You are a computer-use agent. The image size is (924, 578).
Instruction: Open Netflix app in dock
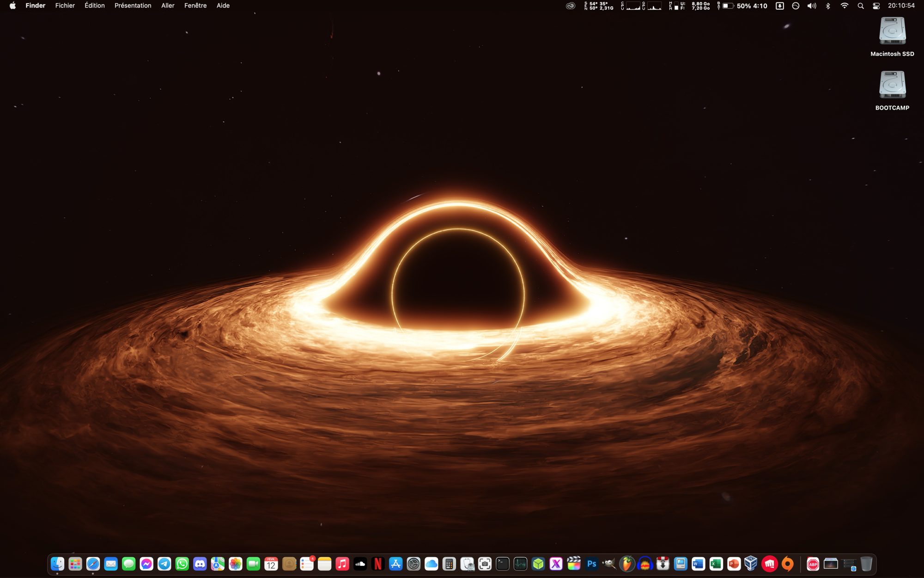(378, 564)
